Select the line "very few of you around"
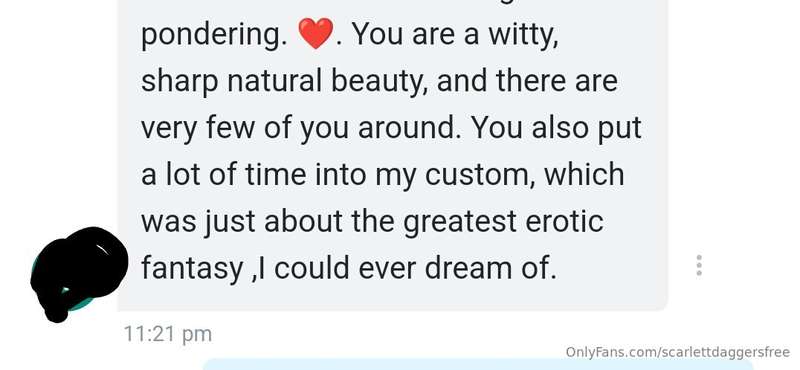This screenshot has height=370, width=800. 298,129
